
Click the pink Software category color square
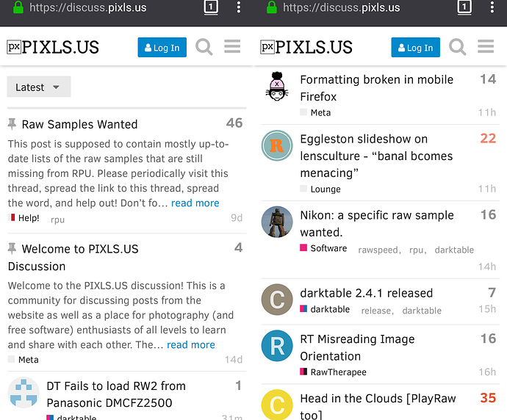303,248
